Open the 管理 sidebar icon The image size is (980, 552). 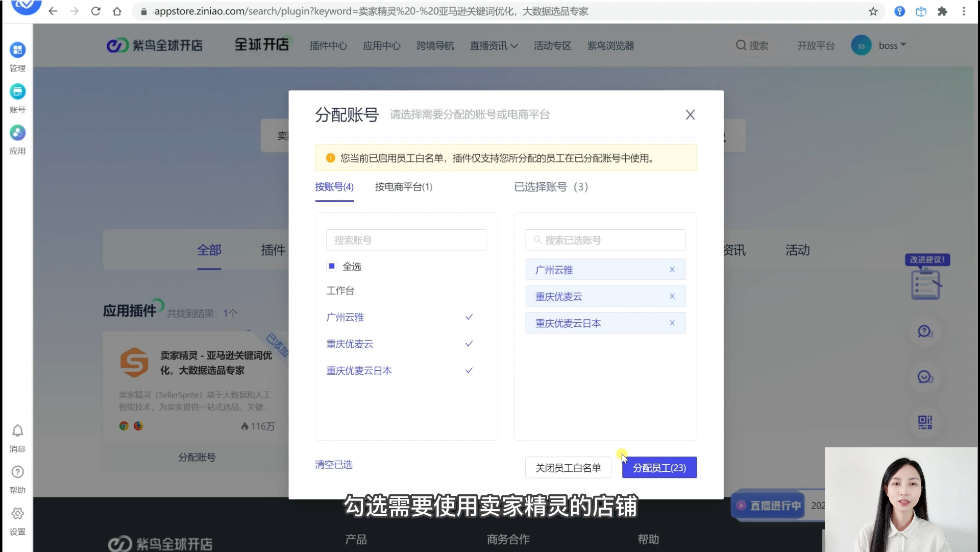(x=17, y=50)
